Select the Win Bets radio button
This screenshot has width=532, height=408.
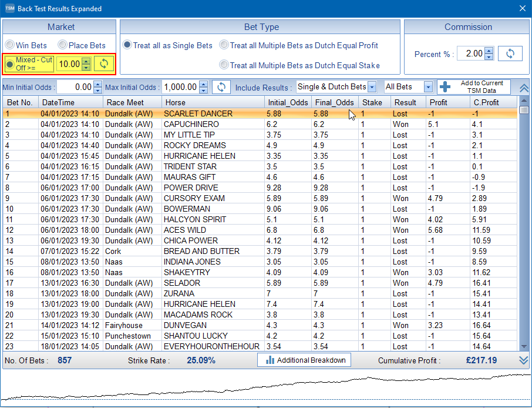pos(10,45)
